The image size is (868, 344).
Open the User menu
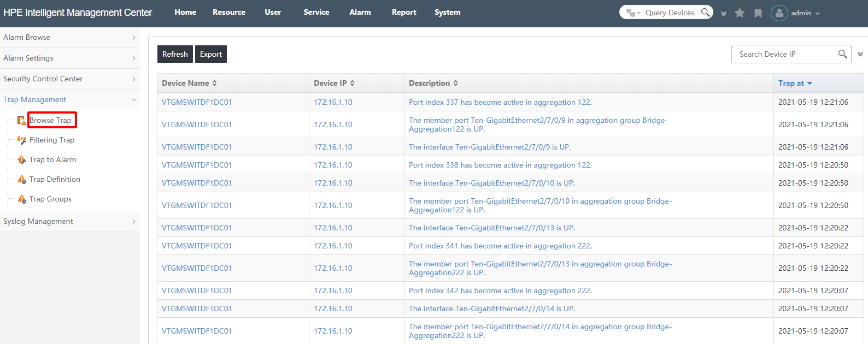click(x=273, y=12)
